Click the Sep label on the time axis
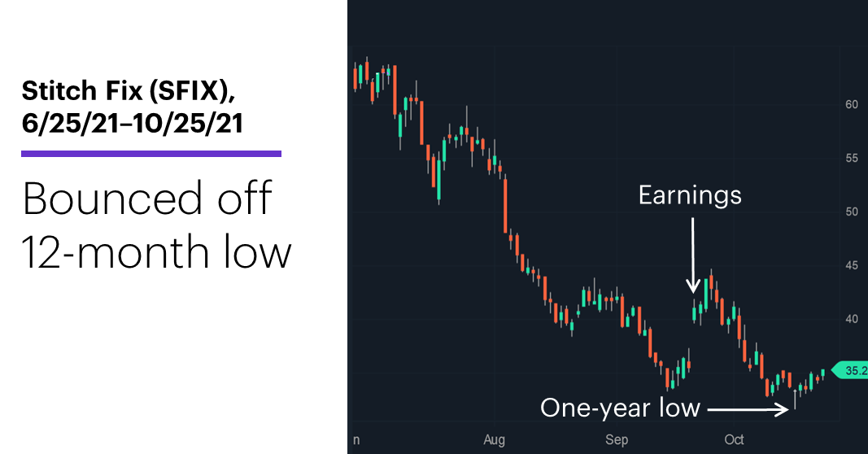The height and width of the screenshot is (454, 868). click(617, 439)
